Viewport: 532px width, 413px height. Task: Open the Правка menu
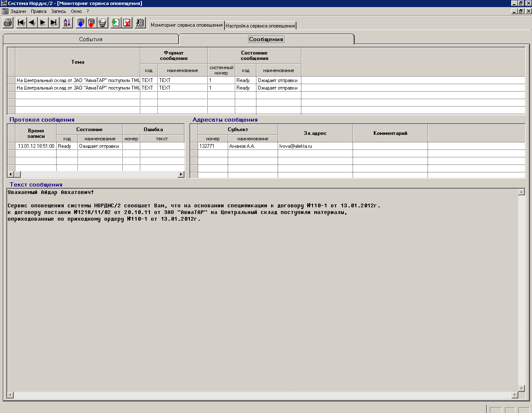(39, 11)
